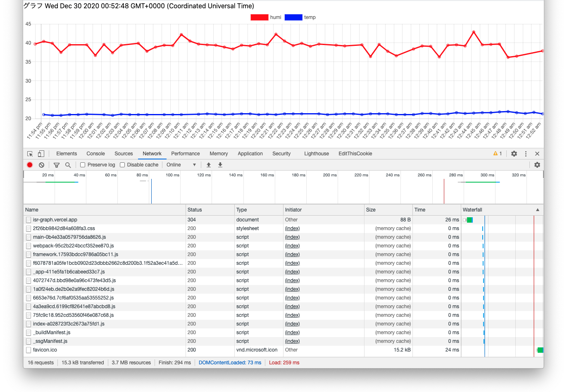Sort requests by Initiator column header
The image size is (567, 392).
[324, 210]
